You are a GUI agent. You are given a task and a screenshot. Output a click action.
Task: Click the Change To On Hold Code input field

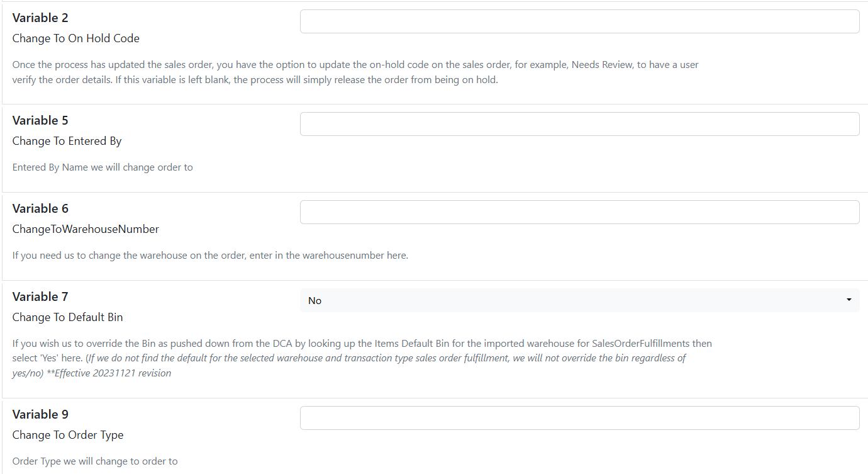(579, 21)
